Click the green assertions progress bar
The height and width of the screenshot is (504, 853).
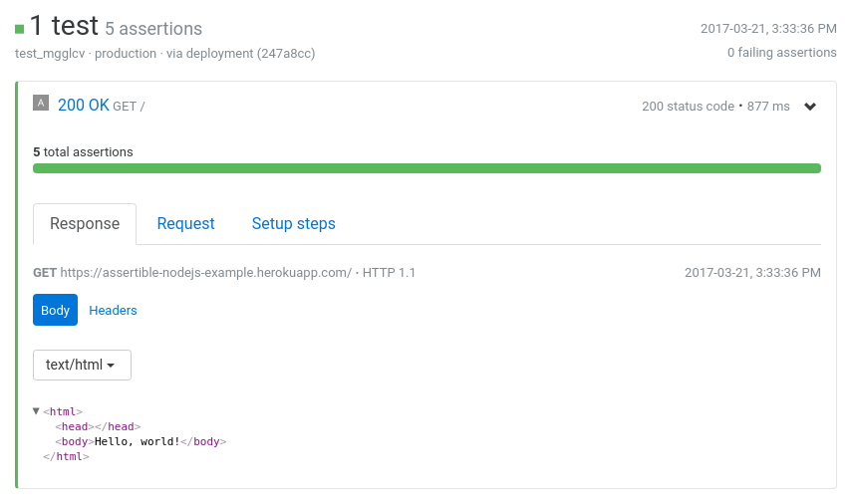point(426,168)
